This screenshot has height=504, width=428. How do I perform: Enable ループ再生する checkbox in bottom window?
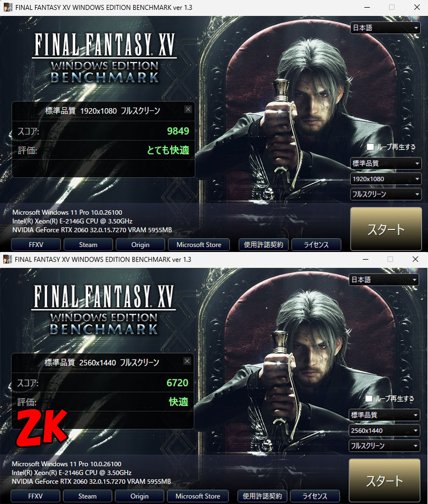[369, 399]
